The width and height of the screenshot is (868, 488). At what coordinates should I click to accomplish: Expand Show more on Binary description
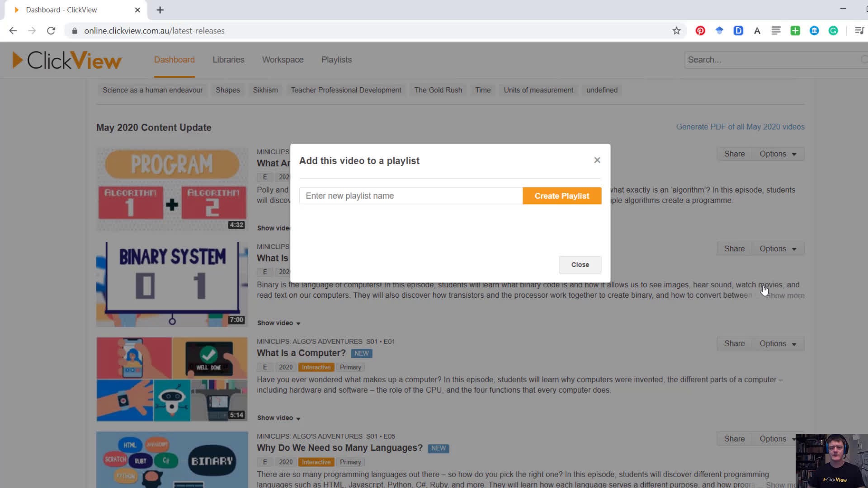point(785,296)
